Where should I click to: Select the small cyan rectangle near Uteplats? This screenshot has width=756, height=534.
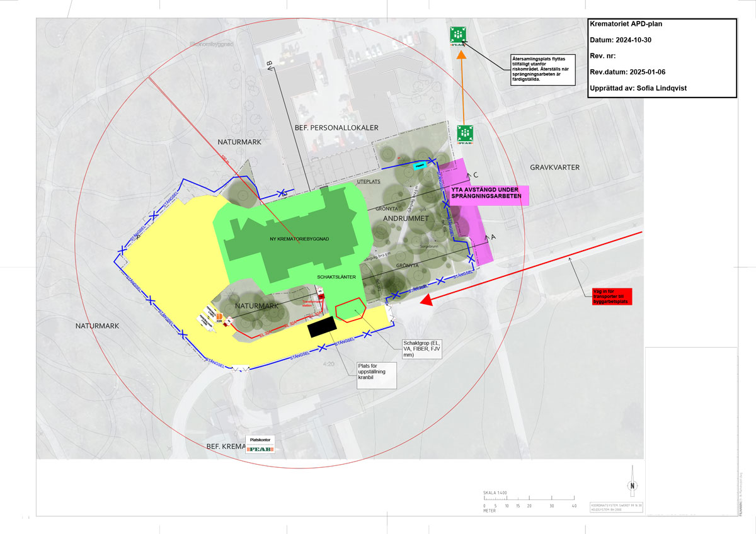coord(420,166)
